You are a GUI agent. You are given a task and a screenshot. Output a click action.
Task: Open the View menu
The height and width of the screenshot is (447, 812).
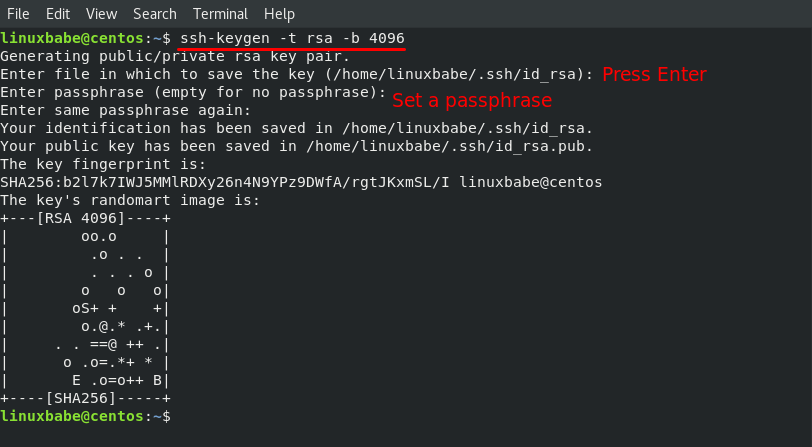(x=101, y=14)
